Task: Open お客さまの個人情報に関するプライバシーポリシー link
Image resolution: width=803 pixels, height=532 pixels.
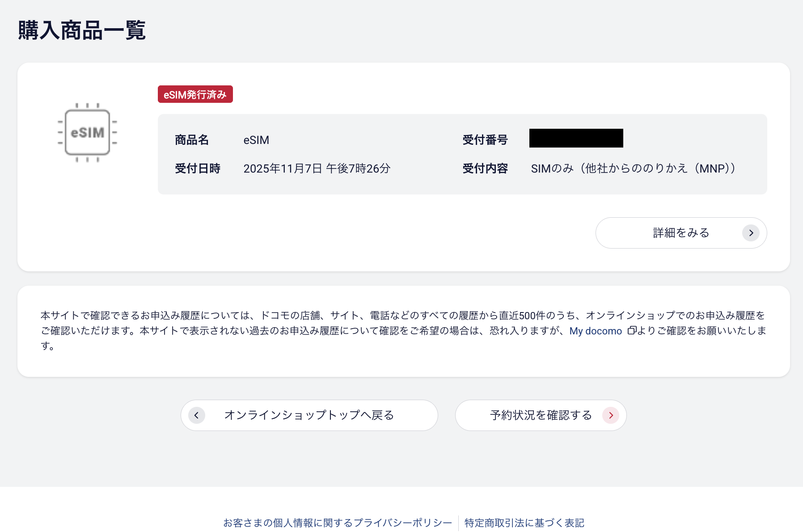Action: (x=338, y=523)
